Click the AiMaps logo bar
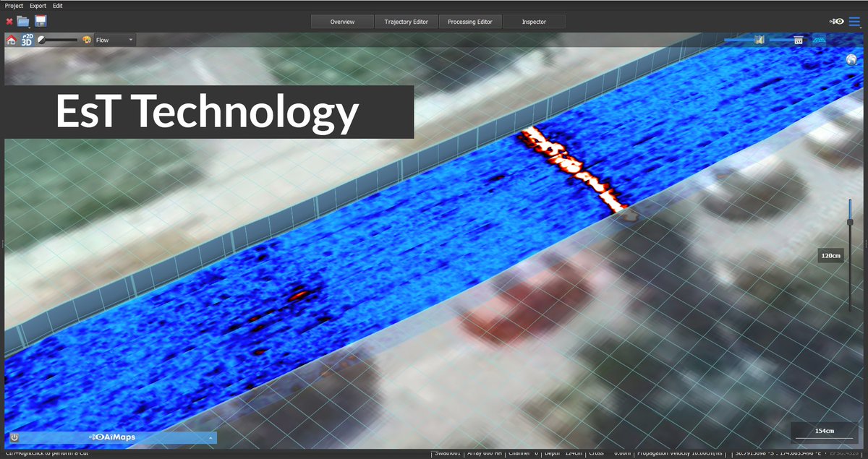Image resolution: width=868 pixels, height=459 pixels. pos(112,437)
